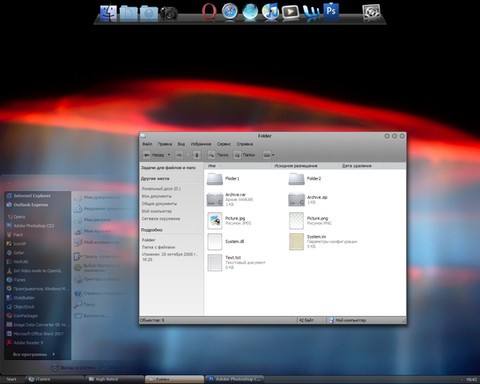This screenshot has height=384, width=480.
Task: Click the Start button on the taskbar
Action: point(11,379)
